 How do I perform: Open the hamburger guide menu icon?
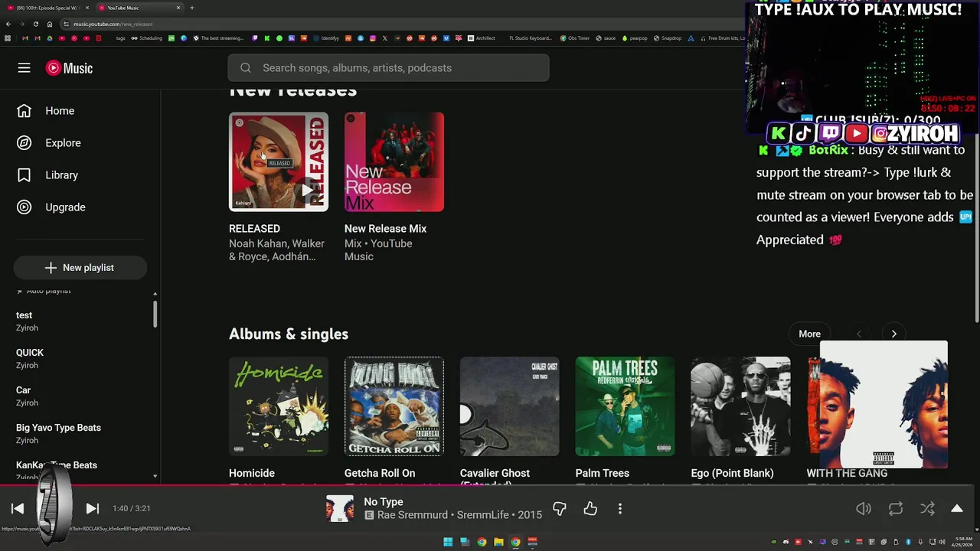point(24,68)
